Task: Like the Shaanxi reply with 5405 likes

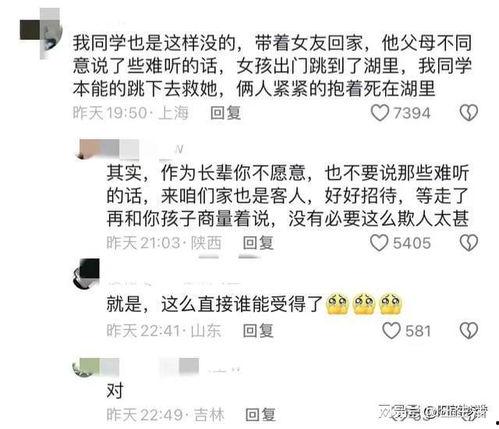Action: click(x=379, y=243)
